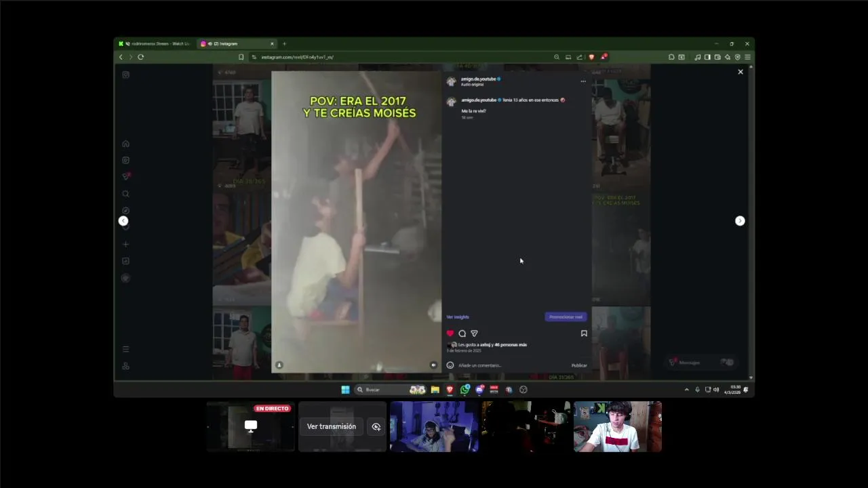This screenshot has height=488, width=868.
Task: Click the zoom magnifier in address bar
Action: pos(557,57)
